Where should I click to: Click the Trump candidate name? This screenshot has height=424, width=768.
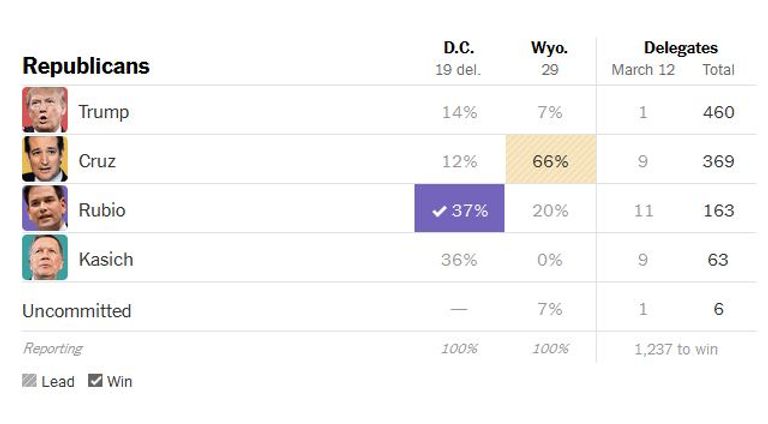coord(104,112)
